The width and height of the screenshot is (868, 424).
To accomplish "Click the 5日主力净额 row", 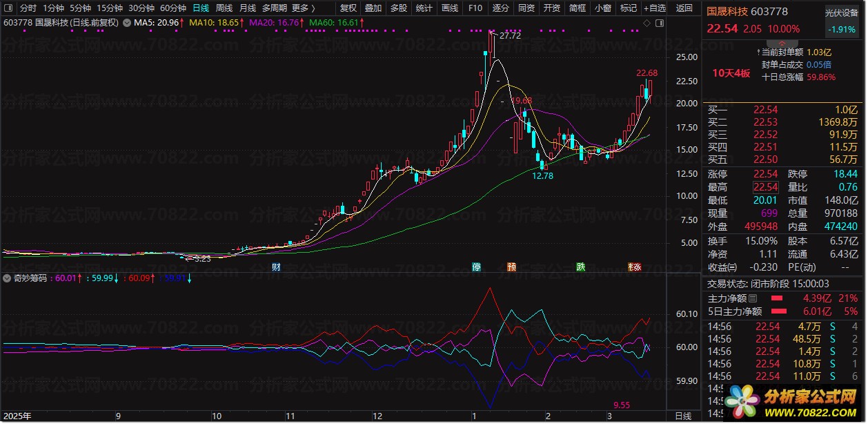I will (782, 311).
